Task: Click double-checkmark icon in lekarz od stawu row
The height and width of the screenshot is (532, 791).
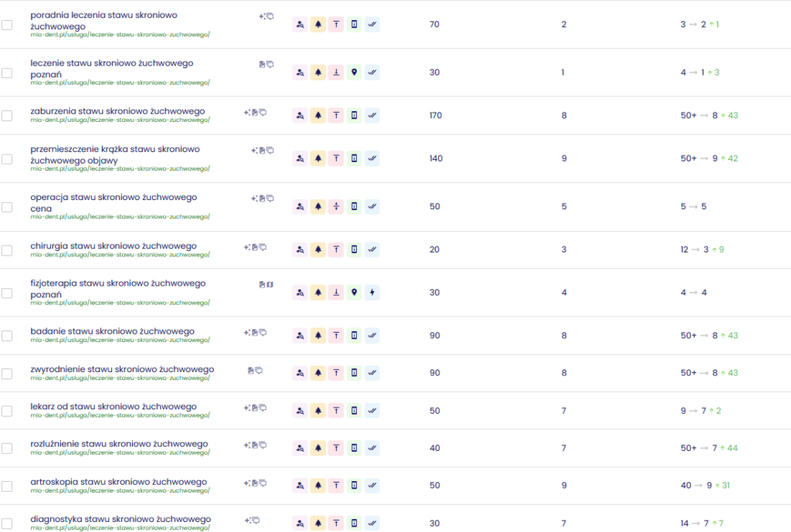Action: [x=372, y=411]
